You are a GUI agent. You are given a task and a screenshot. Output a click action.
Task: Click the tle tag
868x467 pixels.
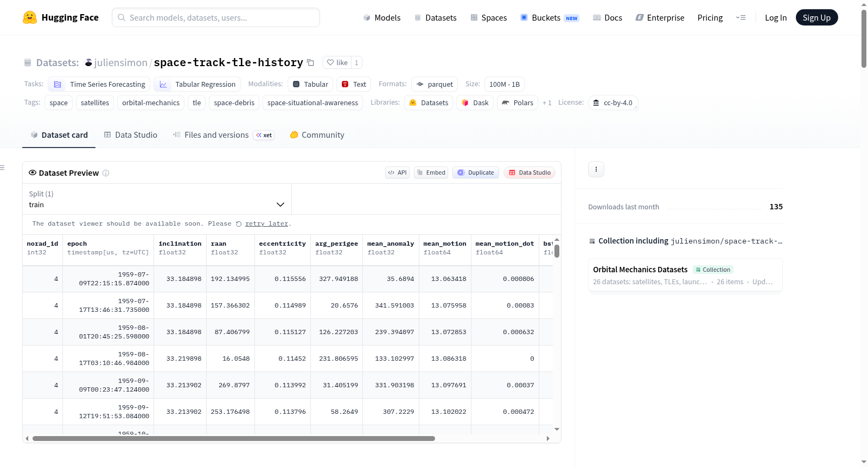click(x=197, y=103)
